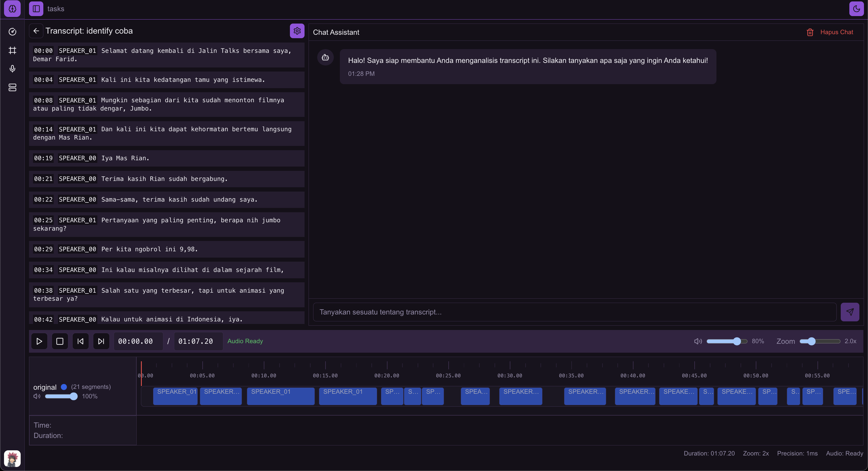Select line 'Iya Mas Rian.'

click(x=166, y=159)
